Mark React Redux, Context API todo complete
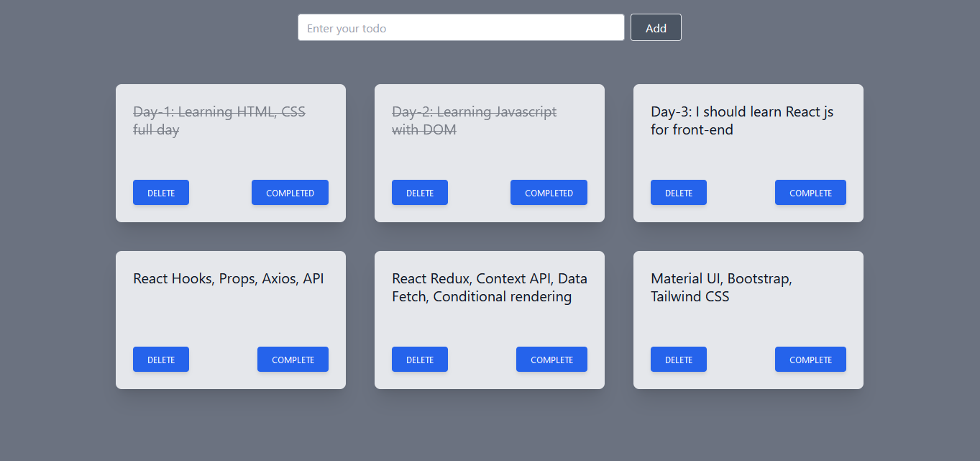Image resolution: width=980 pixels, height=461 pixels. coord(551,360)
